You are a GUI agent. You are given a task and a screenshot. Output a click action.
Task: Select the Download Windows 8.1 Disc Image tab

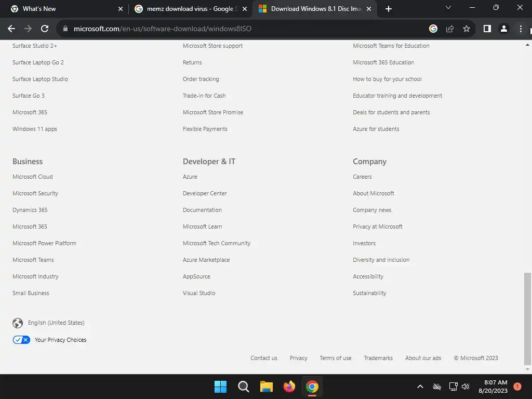click(x=316, y=9)
